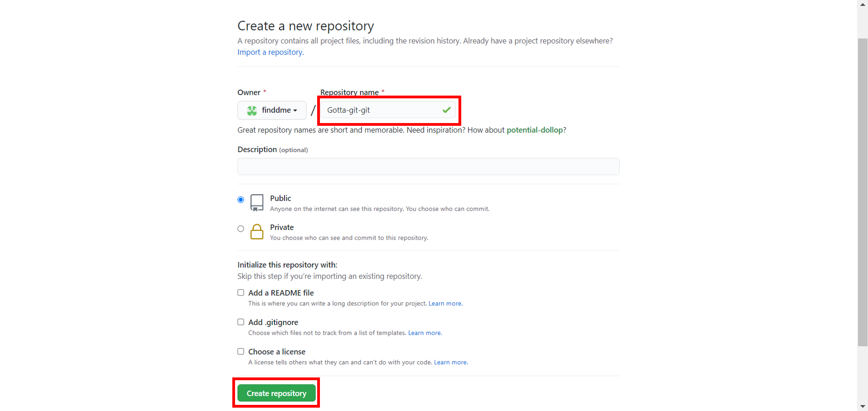Click the finddme owner avatar icon
The height and width of the screenshot is (411, 868).
(252, 110)
